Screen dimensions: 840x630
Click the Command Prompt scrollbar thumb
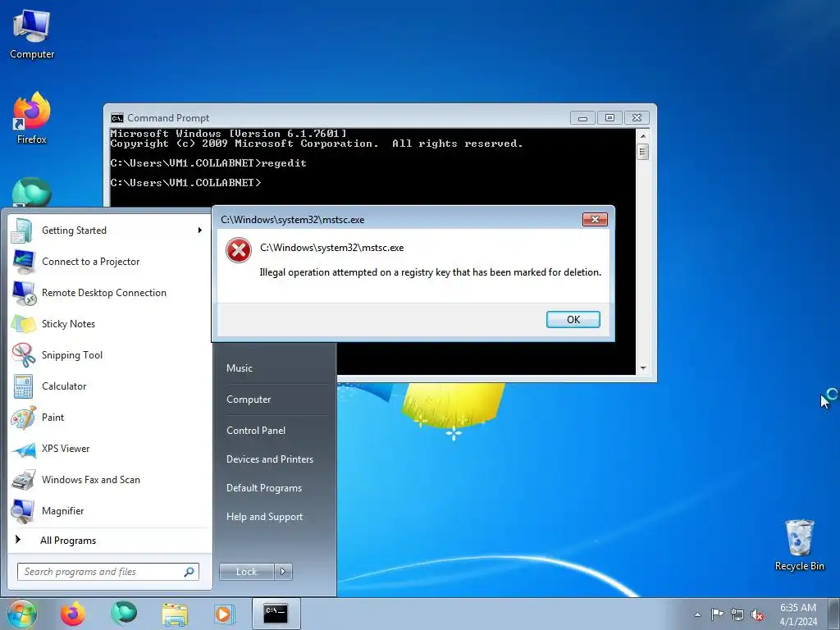coord(643,152)
